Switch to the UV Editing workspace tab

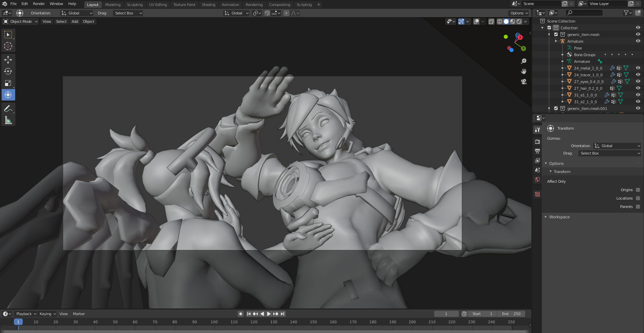tap(158, 5)
